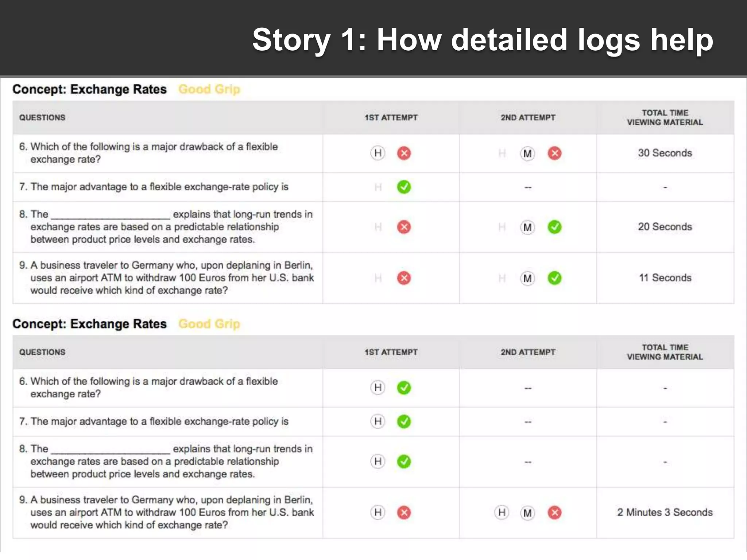This screenshot has width=747, height=560.
Task: Click the faded H for question 7 in the upper table
Action: point(378,187)
